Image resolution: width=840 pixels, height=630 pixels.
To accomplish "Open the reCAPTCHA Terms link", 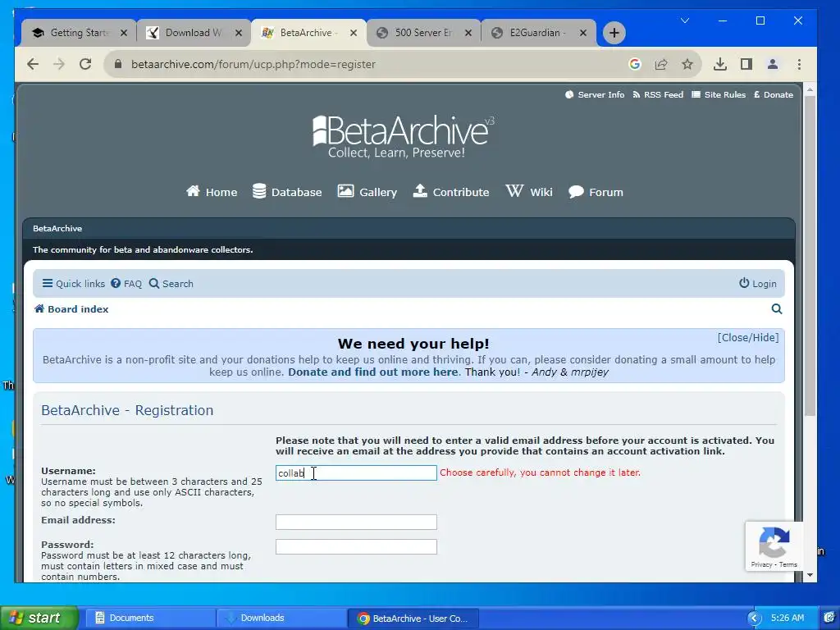I will click(x=788, y=564).
